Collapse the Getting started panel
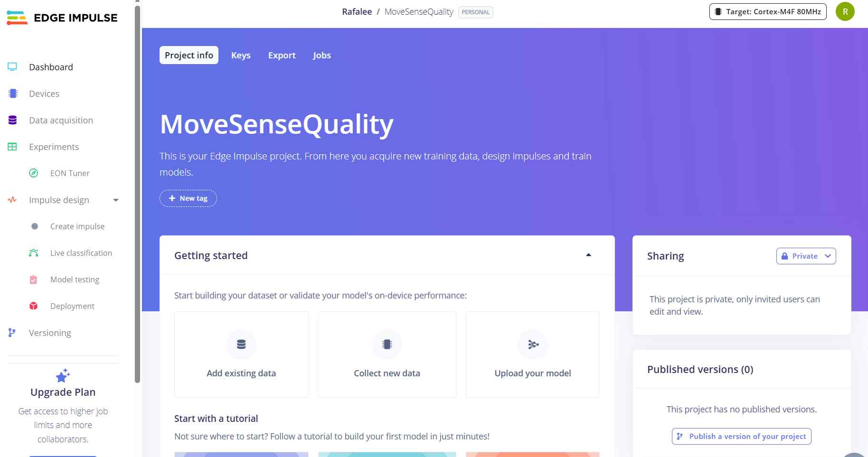The height and width of the screenshot is (457, 868). tap(588, 255)
